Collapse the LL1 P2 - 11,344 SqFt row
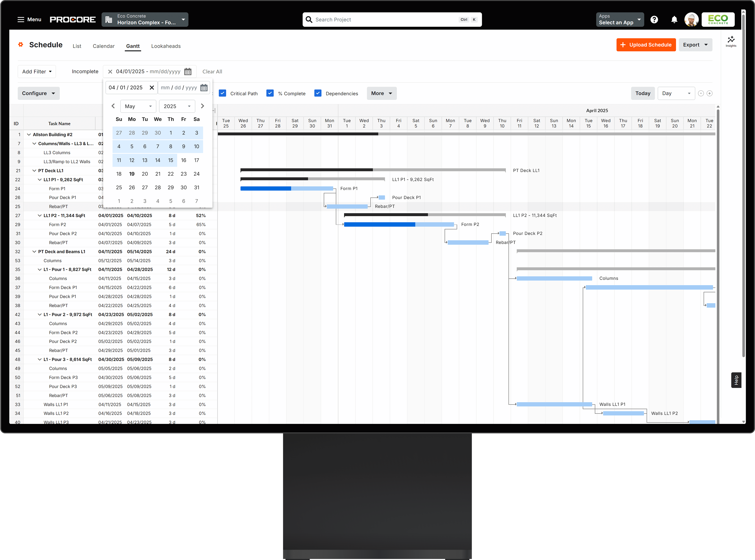Viewport: 755px width, 560px height. [x=40, y=215]
